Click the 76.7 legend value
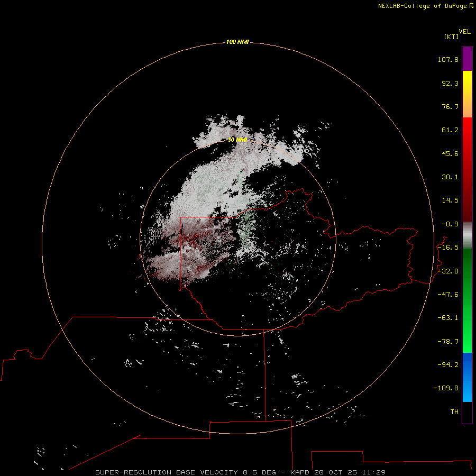The image size is (476, 476). [450, 106]
